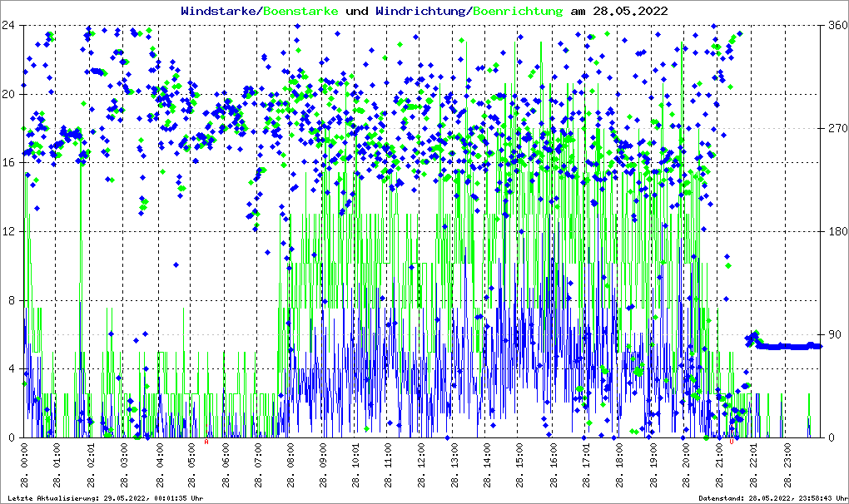Select the green 'Boenstarke' title label

tap(300, 11)
